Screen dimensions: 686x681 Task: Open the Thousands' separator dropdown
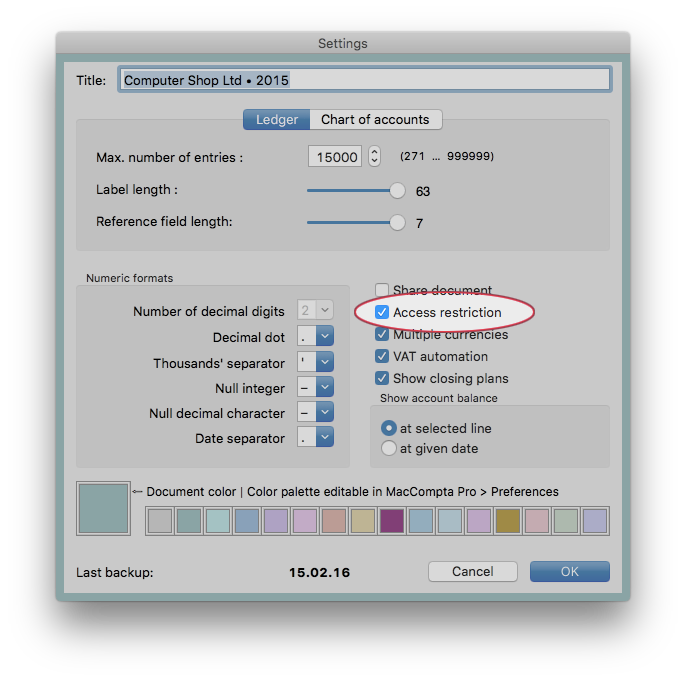tap(315, 362)
